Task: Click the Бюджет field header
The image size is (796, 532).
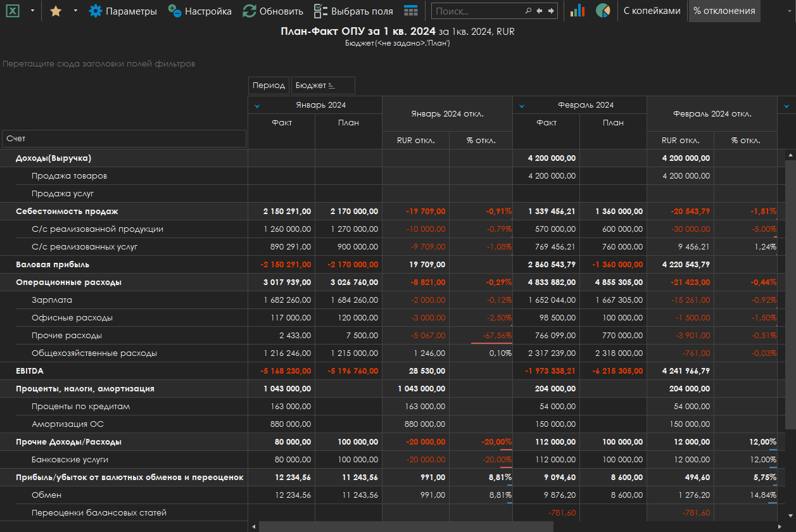Action: (322, 85)
